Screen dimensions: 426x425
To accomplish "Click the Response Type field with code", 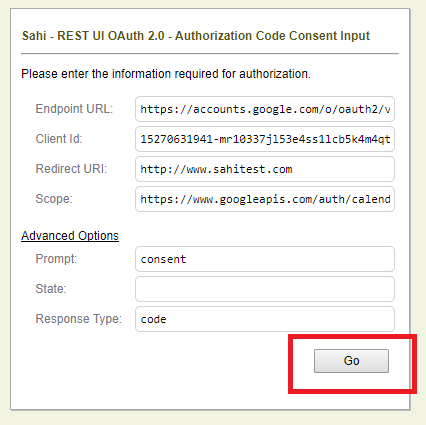I will point(265,319).
